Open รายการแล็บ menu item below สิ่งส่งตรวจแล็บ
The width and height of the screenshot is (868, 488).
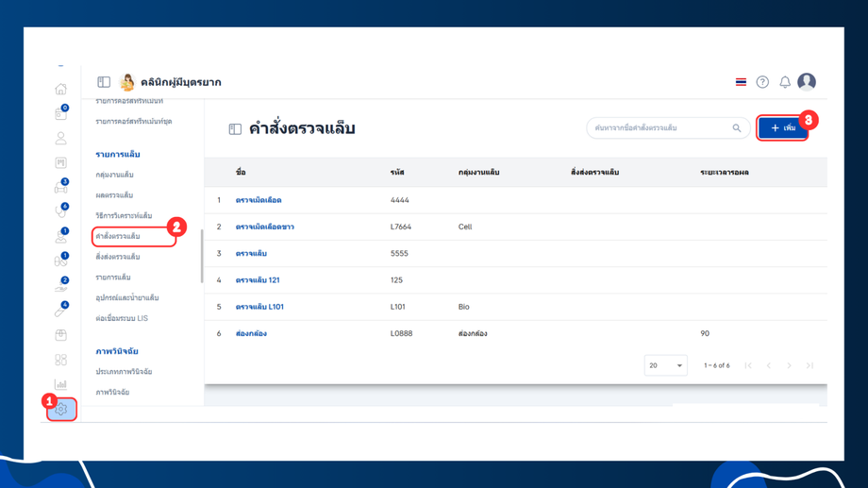tap(113, 277)
